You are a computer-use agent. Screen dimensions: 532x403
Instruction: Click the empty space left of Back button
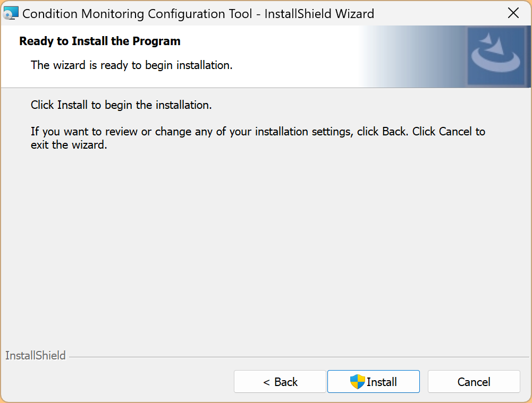(117, 382)
